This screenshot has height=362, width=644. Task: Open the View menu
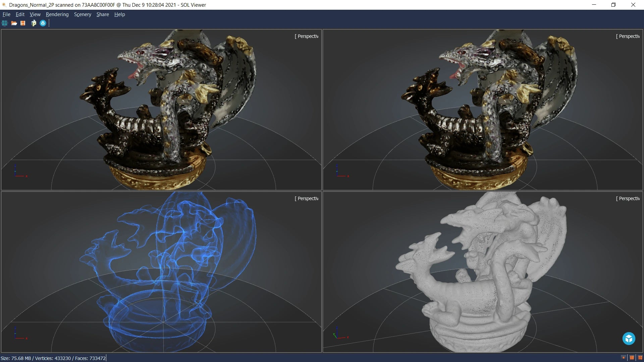[x=35, y=14]
